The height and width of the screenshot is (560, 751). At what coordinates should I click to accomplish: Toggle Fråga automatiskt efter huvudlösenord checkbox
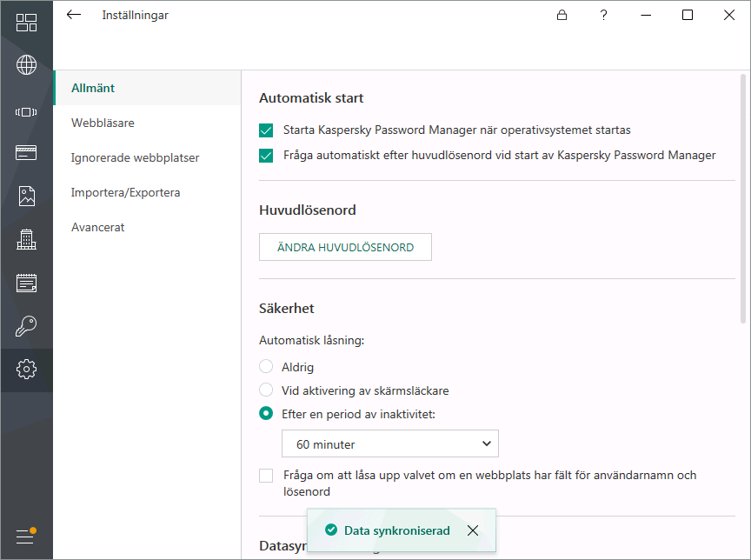click(266, 156)
